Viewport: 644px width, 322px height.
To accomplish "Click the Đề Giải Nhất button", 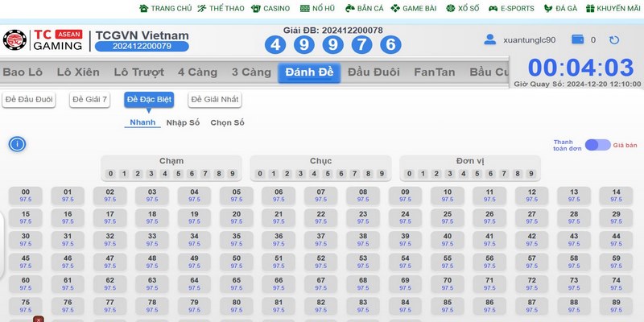I will (215, 99).
